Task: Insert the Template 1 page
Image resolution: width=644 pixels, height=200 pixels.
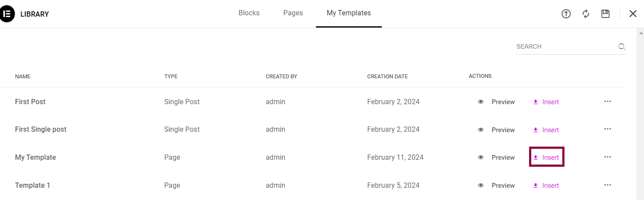Action: (546, 186)
